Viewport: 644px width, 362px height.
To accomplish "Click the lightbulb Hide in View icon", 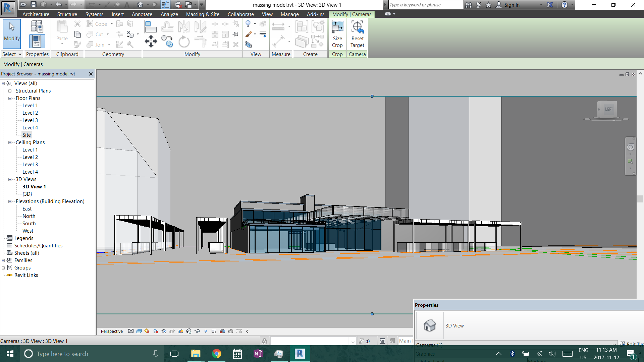I will [x=248, y=24].
